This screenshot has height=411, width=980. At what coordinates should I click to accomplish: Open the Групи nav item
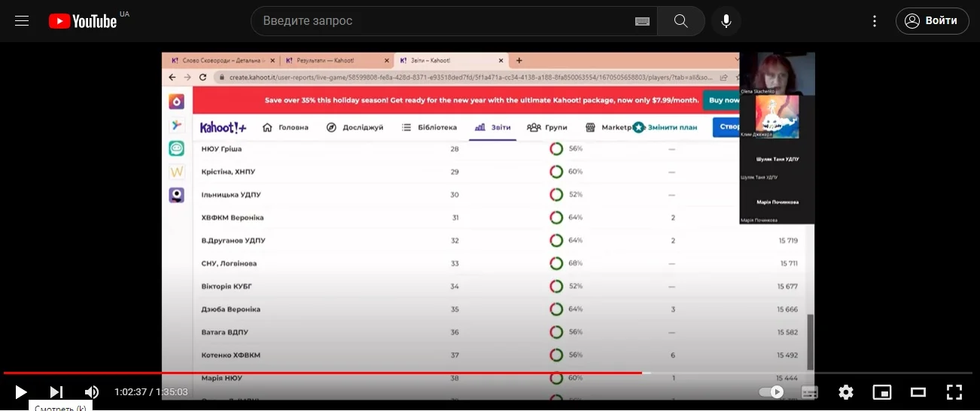[547, 127]
